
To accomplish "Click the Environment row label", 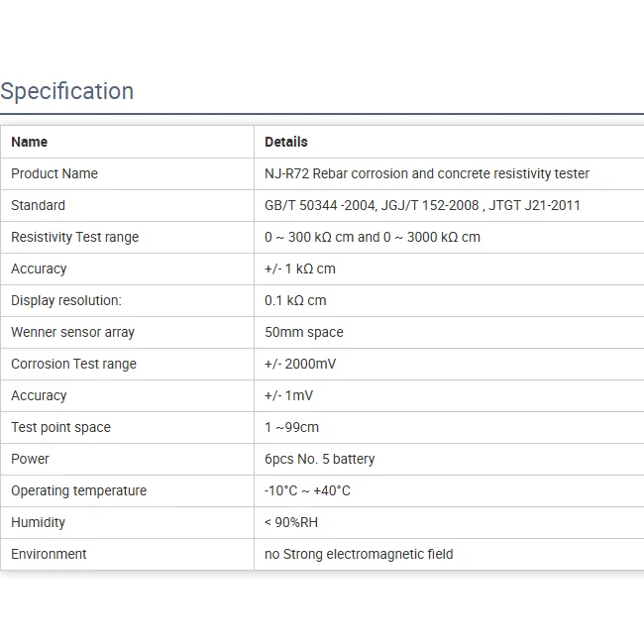I will [x=49, y=554].
